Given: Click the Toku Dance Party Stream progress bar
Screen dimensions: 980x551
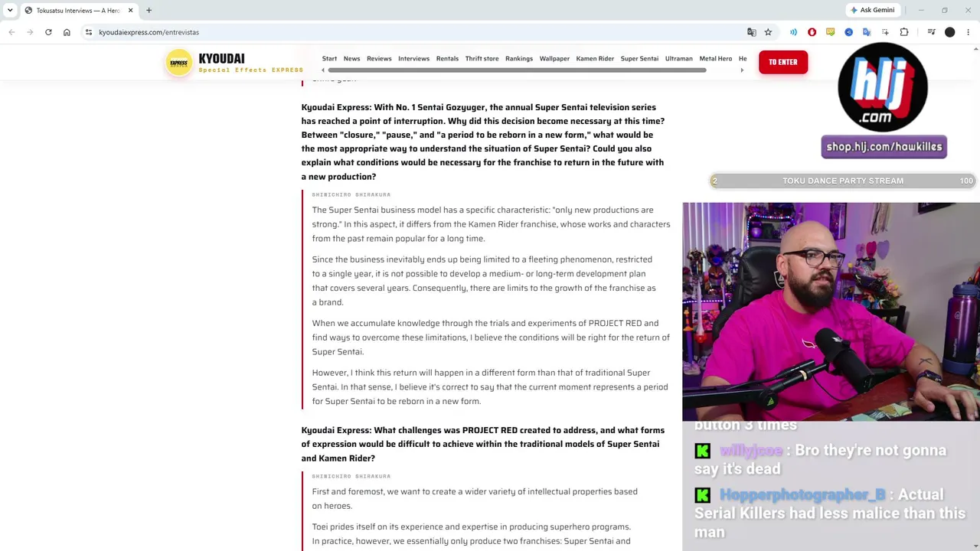Looking at the screenshot, I should tap(842, 181).
